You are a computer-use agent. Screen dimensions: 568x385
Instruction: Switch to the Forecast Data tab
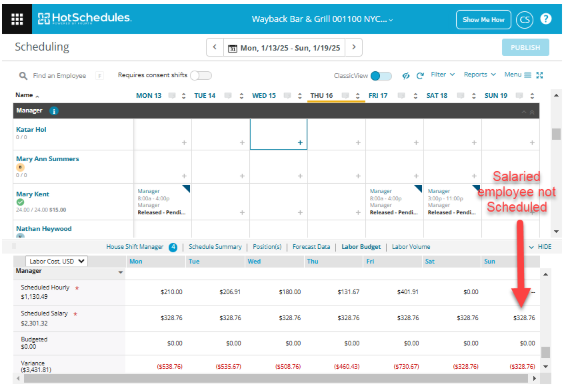[x=311, y=247]
